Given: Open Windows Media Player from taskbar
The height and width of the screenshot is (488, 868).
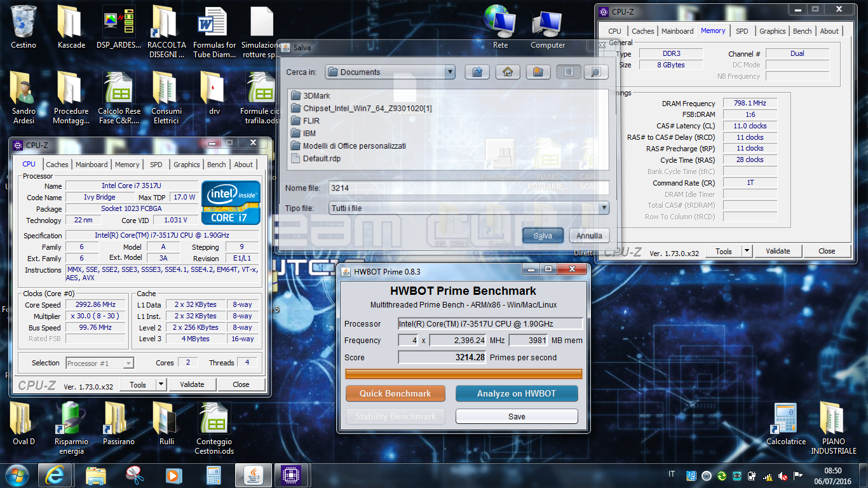Looking at the screenshot, I should (x=173, y=475).
